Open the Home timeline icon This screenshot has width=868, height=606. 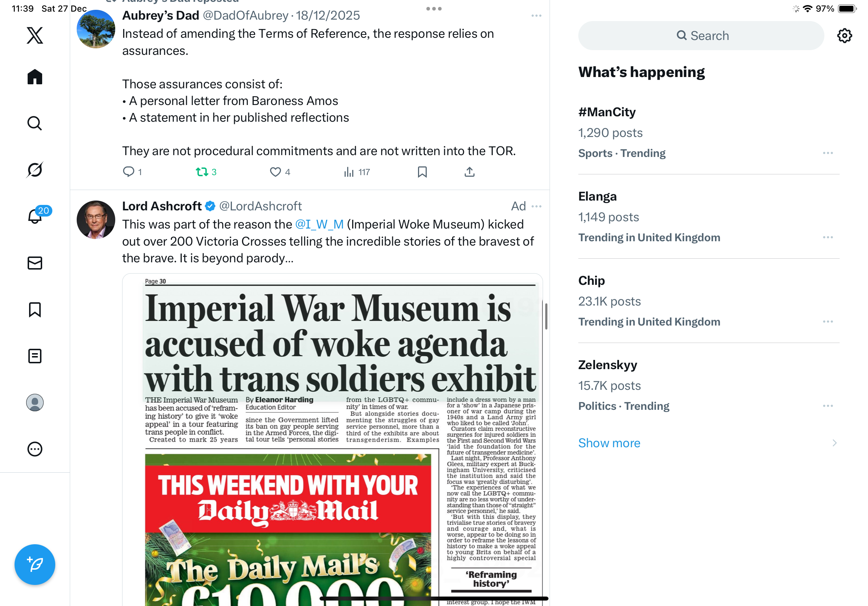point(35,77)
